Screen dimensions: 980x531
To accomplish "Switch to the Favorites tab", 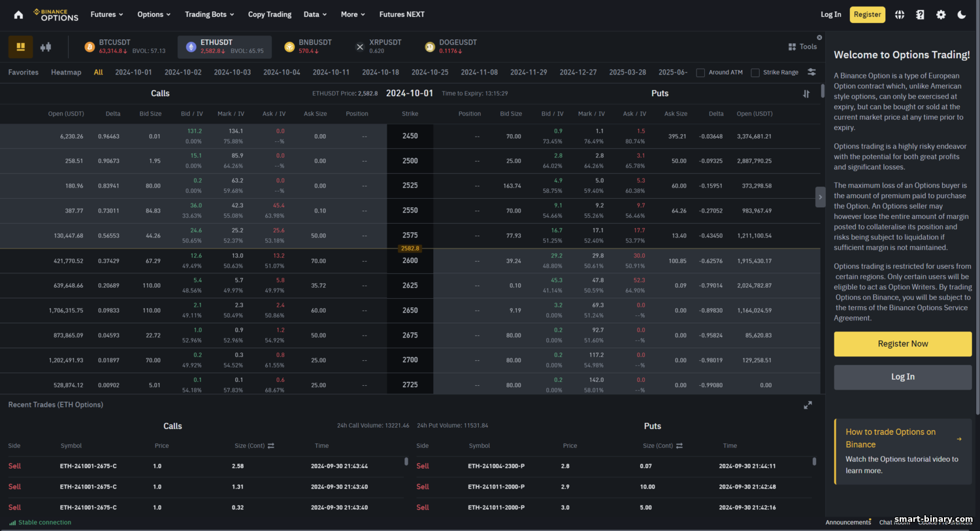I will click(x=24, y=72).
